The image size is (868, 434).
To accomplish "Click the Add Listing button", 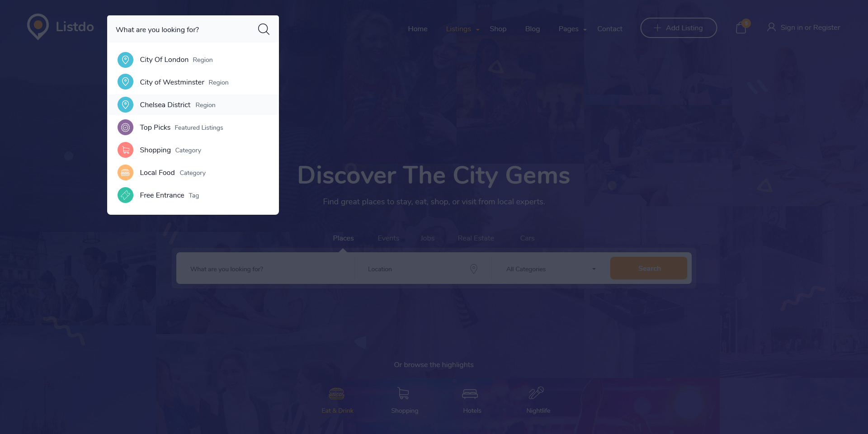I will click(x=679, y=28).
